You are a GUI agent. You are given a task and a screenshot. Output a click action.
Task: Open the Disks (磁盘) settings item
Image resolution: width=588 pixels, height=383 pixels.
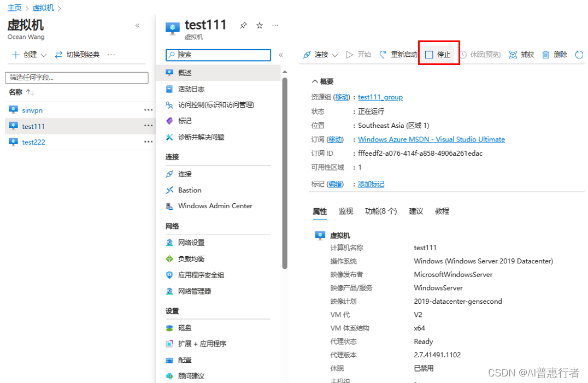point(185,328)
